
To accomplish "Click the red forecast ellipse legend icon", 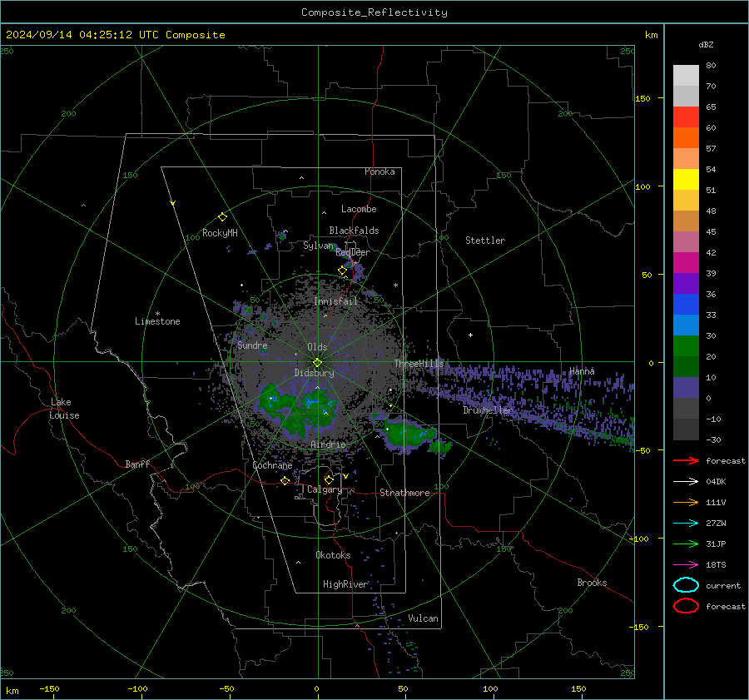I will [x=686, y=606].
